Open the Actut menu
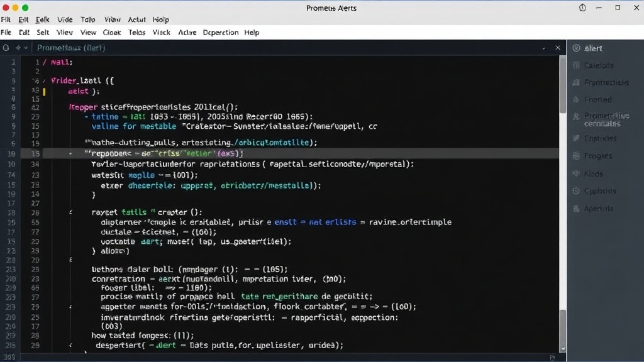644x362 pixels. [136, 19]
